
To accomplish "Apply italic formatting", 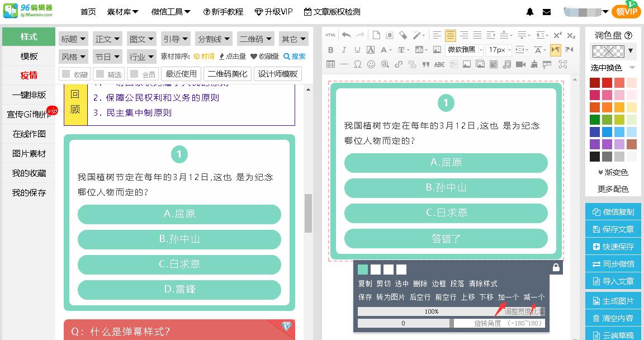I will click(x=344, y=50).
